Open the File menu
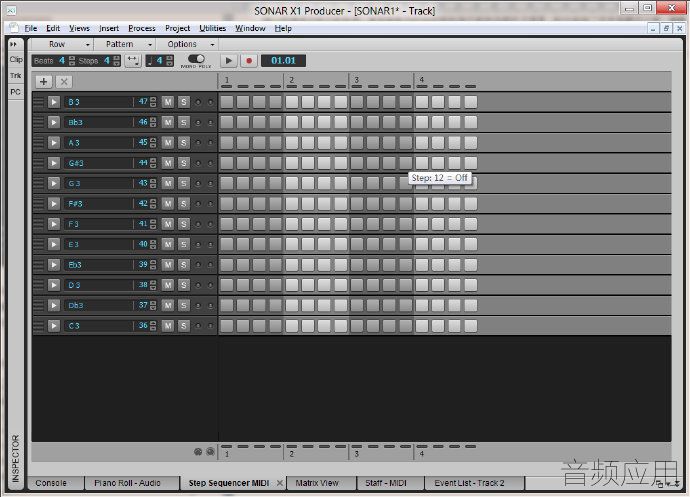690x497 pixels. coord(30,28)
